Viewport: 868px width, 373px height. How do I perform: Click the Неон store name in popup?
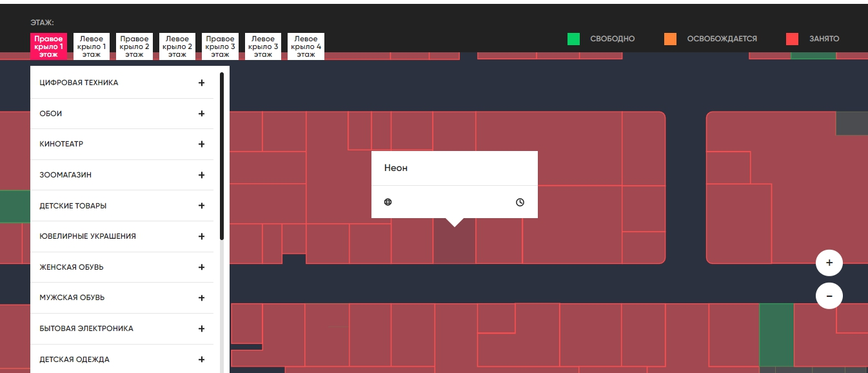tap(396, 168)
